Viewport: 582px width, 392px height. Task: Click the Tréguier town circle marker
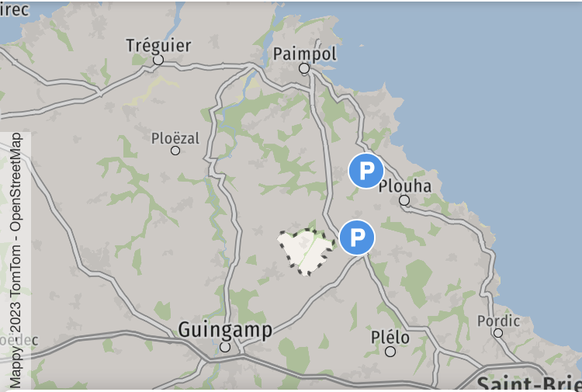click(x=158, y=60)
